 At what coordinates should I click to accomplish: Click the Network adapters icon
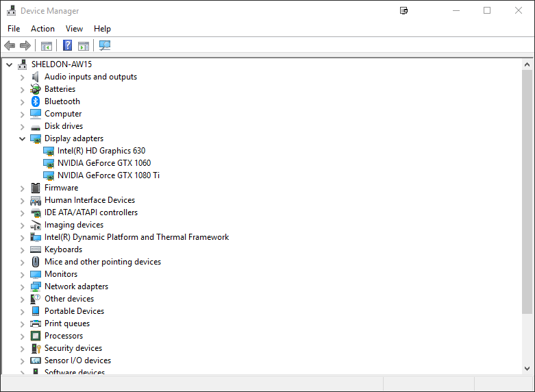(x=36, y=287)
